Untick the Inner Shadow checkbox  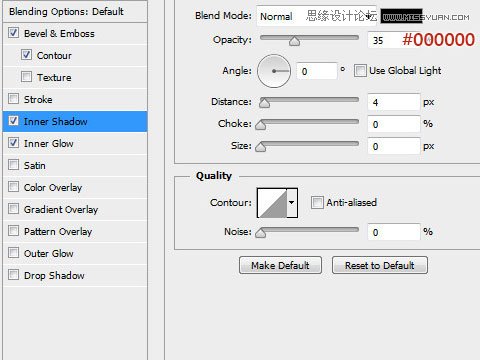pos(13,121)
